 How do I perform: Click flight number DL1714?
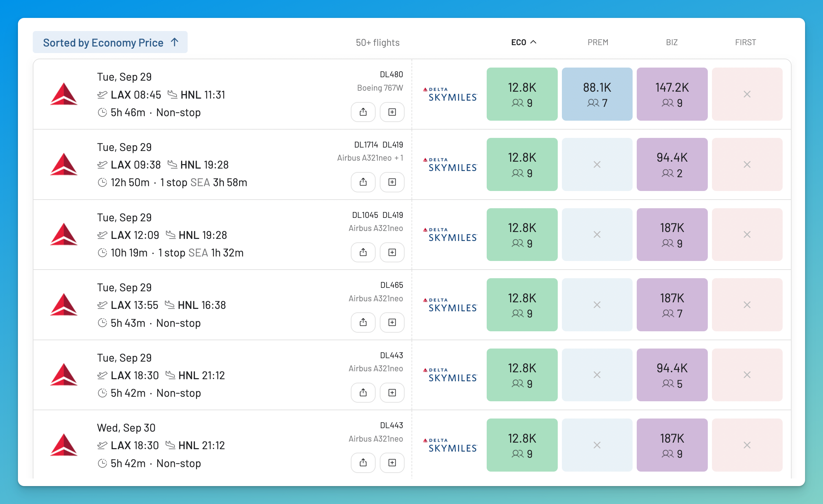(366, 145)
